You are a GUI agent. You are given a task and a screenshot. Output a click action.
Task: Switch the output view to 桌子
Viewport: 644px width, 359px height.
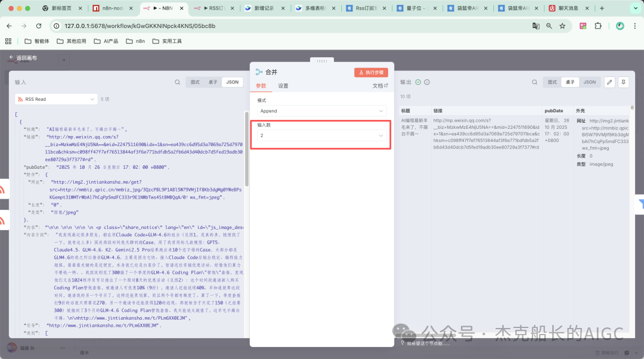tap(570, 82)
